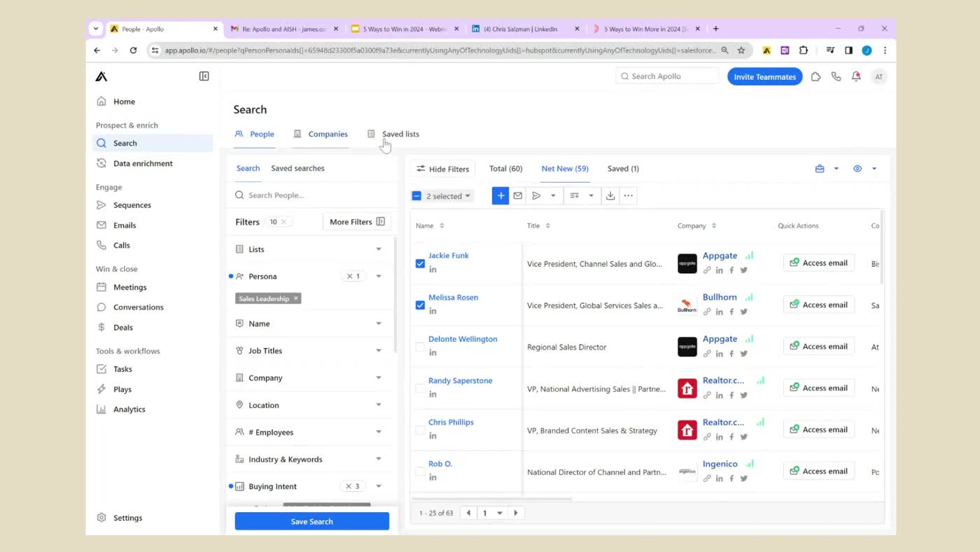Open the Saved lists tab
Screen dimensions: 980x552
pos(393,134)
